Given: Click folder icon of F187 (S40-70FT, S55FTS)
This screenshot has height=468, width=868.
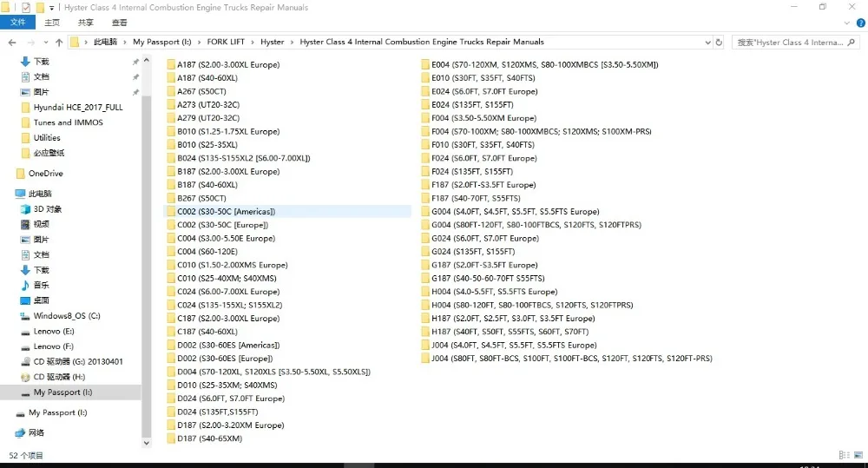Looking at the screenshot, I should (x=425, y=198).
